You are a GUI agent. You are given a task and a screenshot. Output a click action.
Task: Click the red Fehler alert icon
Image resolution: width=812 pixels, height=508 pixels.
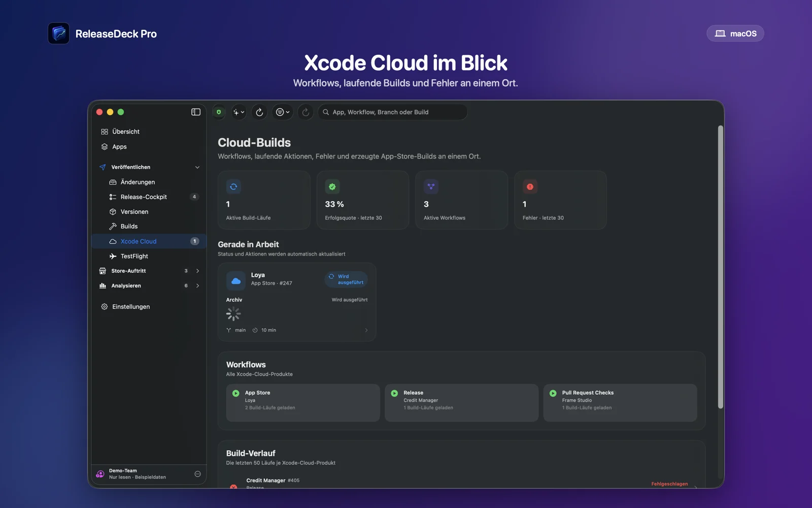[530, 186]
